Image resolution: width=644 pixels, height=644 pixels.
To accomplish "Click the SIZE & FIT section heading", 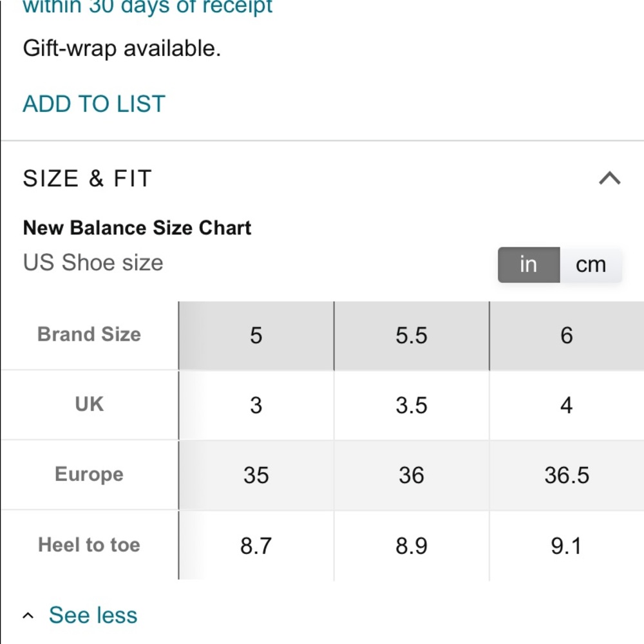I will pyautogui.click(x=88, y=178).
